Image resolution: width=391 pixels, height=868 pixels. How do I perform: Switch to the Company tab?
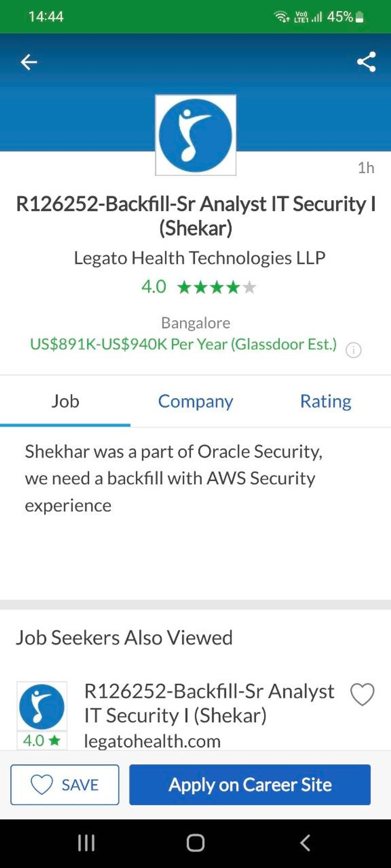(x=195, y=401)
